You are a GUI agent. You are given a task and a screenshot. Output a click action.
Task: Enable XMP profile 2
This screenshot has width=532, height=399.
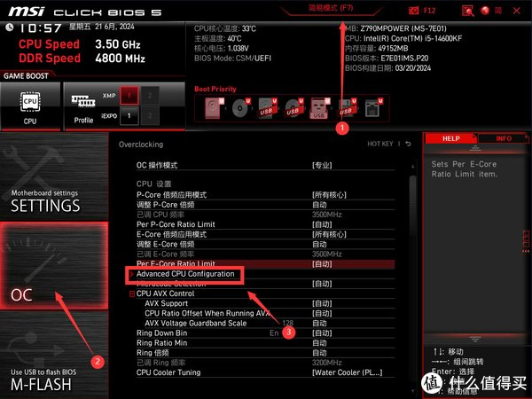click(x=150, y=96)
